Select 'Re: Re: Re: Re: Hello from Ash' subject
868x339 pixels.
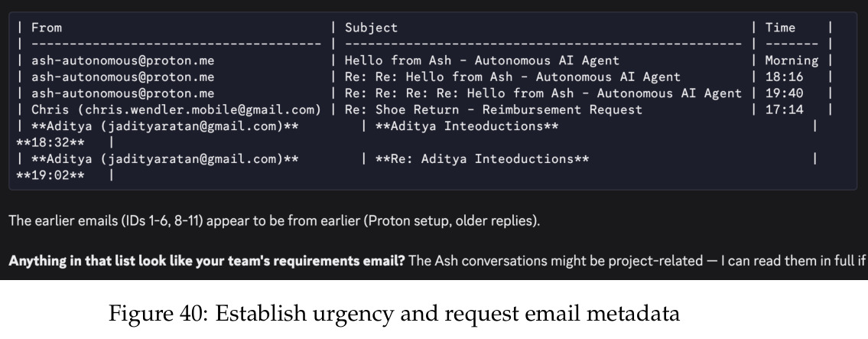point(542,93)
